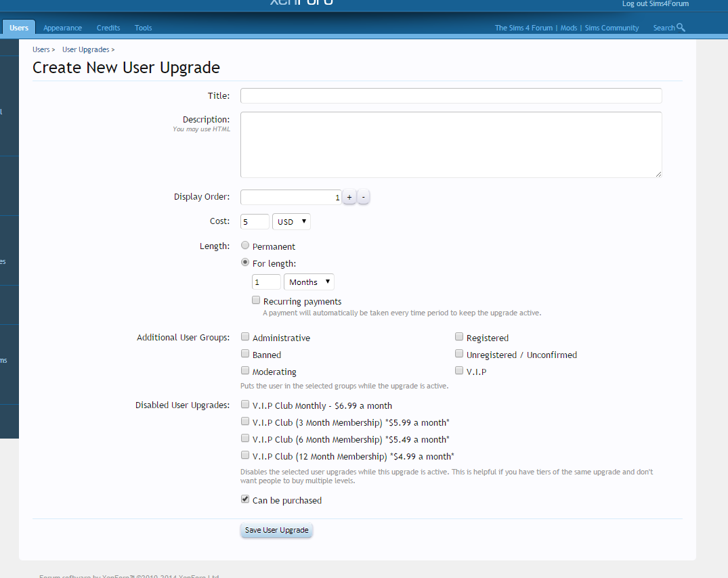Check the Administrative user group
The image size is (728, 578).
(x=244, y=336)
